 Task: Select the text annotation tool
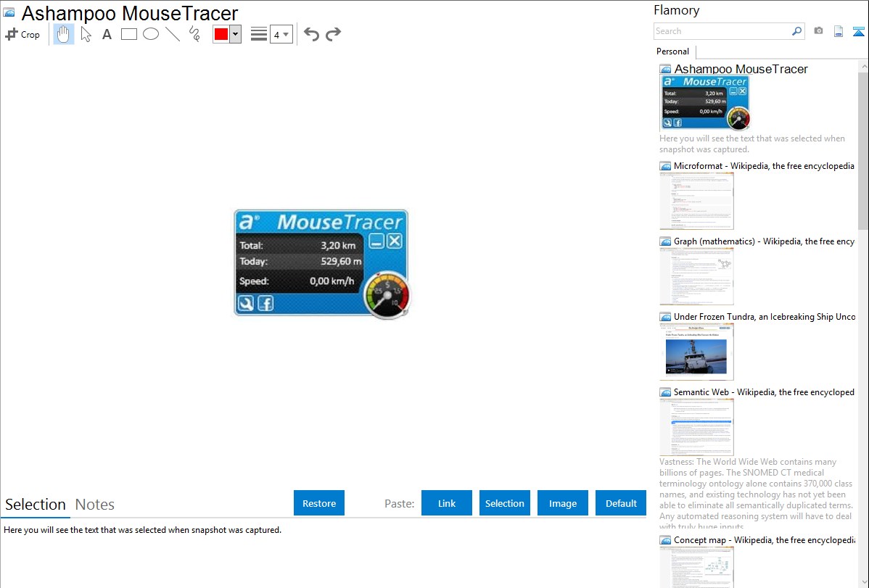coord(107,34)
